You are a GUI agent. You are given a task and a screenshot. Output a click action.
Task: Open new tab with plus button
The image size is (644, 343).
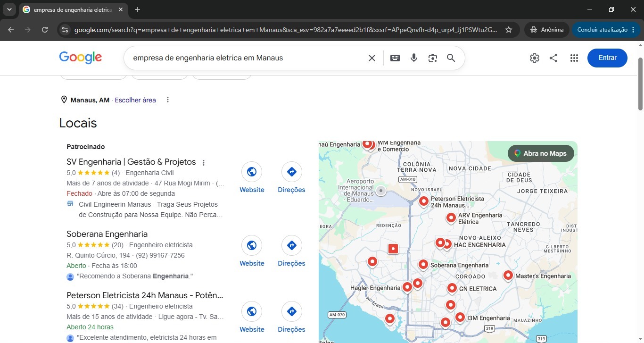point(138,9)
